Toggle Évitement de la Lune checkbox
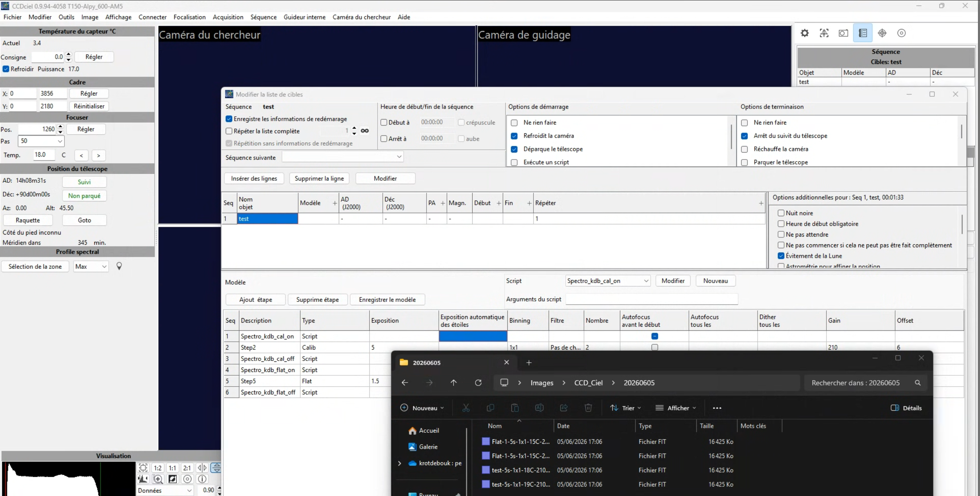The width and height of the screenshot is (980, 496). 781,256
